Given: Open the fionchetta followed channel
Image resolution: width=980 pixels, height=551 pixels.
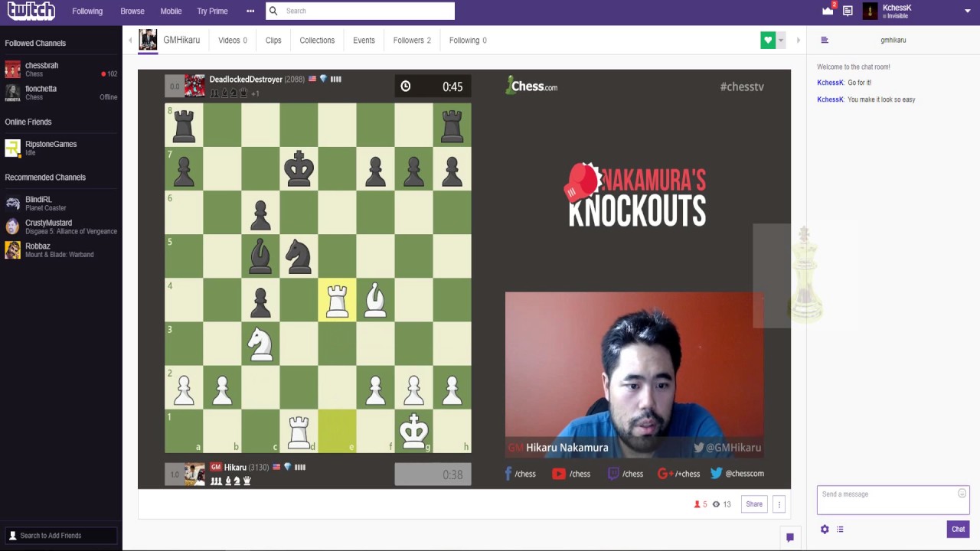Looking at the screenshot, I should click(x=61, y=93).
